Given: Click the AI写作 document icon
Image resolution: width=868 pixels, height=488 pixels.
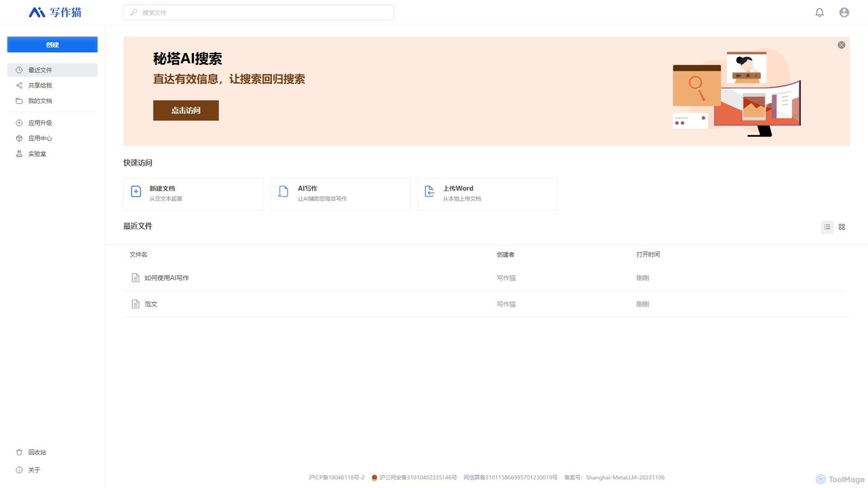Looking at the screenshot, I should click(x=283, y=192).
